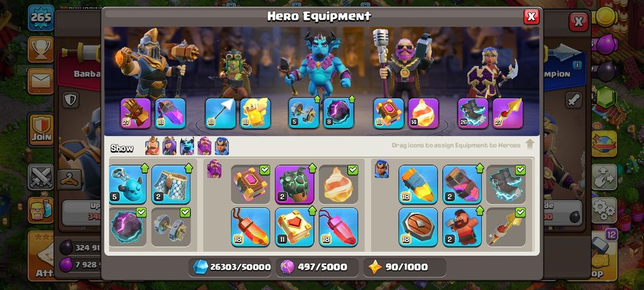
Task: Pick the level 11 heart tome equipment
Action: tap(294, 227)
